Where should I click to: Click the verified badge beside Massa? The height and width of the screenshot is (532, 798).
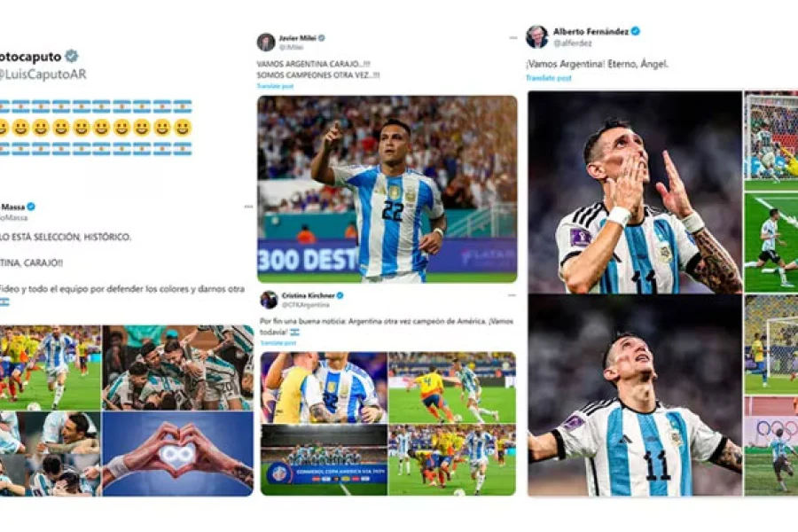coord(31,207)
